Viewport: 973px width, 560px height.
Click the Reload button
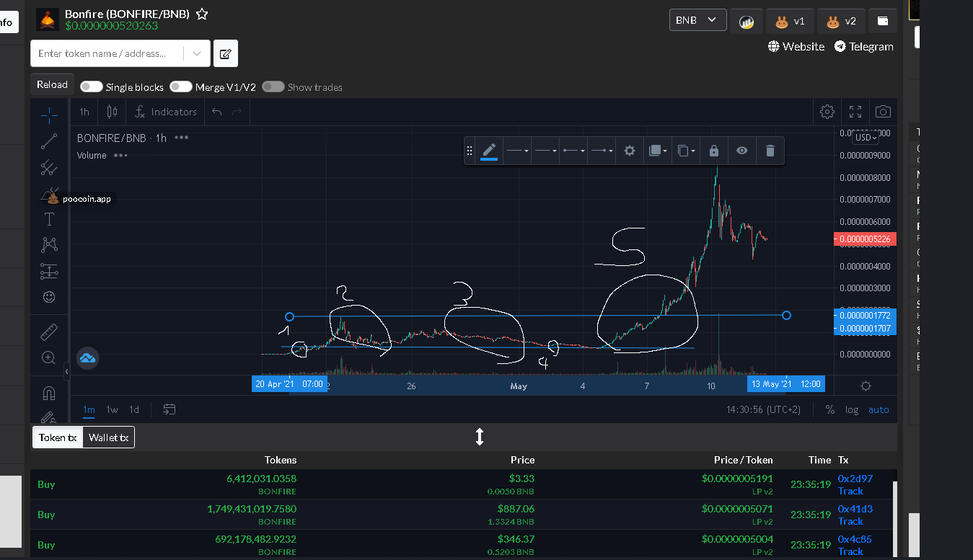(52, 84)
